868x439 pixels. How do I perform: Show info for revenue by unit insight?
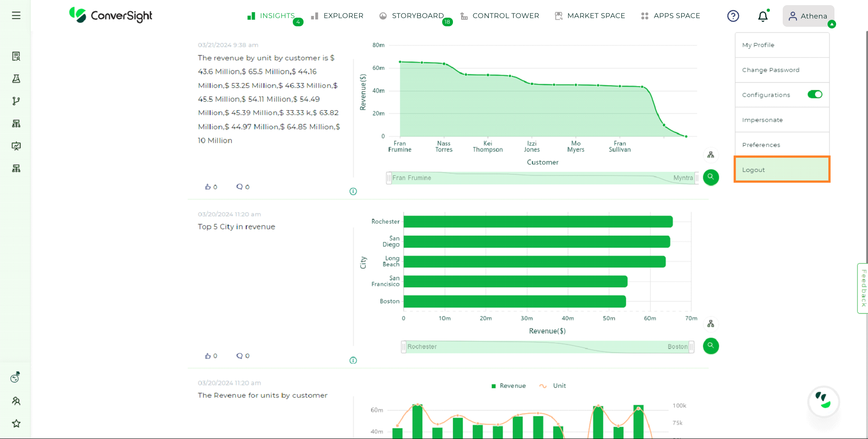coord(353,191)
